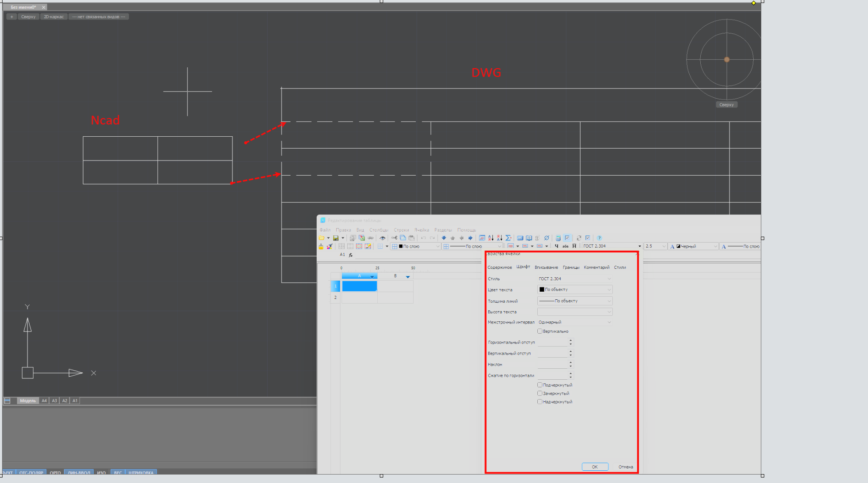Click the save floppy disk icon
Screen dimensions: 868x483
[336, 238]
